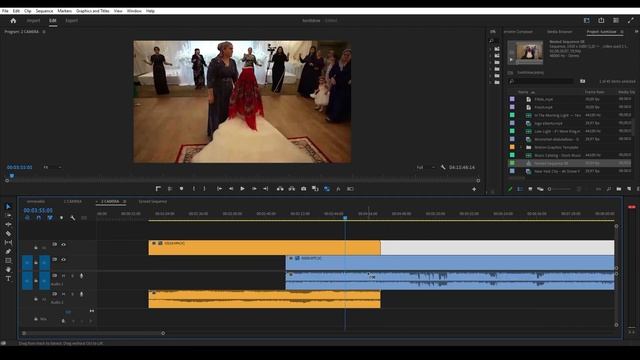Open the File menu
Screen dimensions: 640x360
5,11
